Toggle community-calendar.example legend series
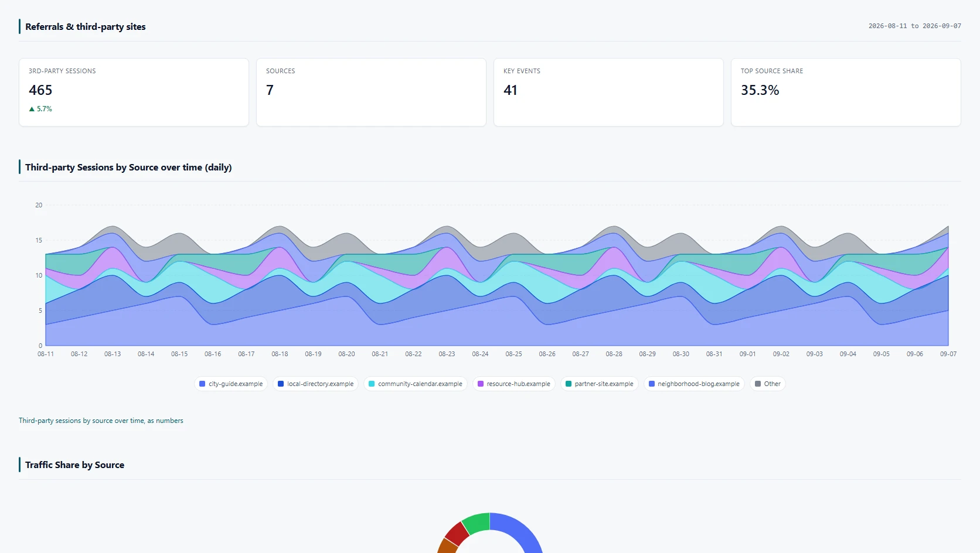This screenshot has width=980, height=553. (x=415, y=384)
